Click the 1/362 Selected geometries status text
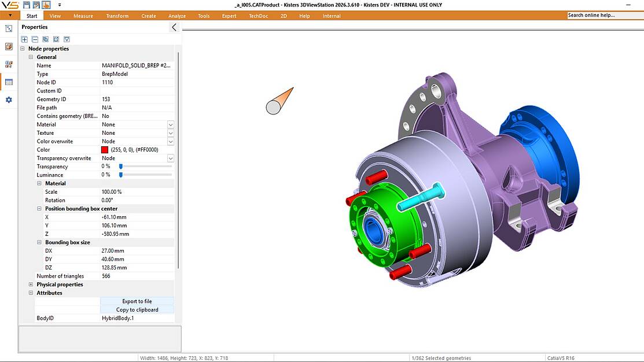 pyautogui.click(x=441, y=358)
